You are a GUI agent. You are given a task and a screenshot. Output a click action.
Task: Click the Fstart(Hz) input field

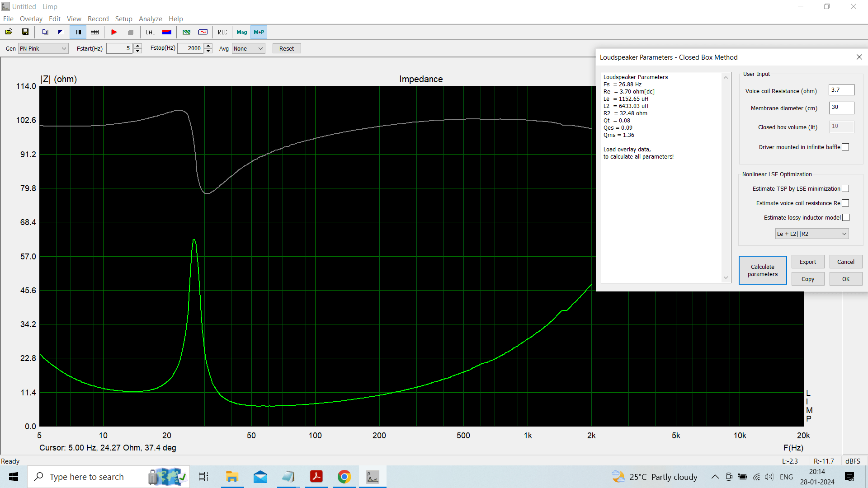coord(120,48)
